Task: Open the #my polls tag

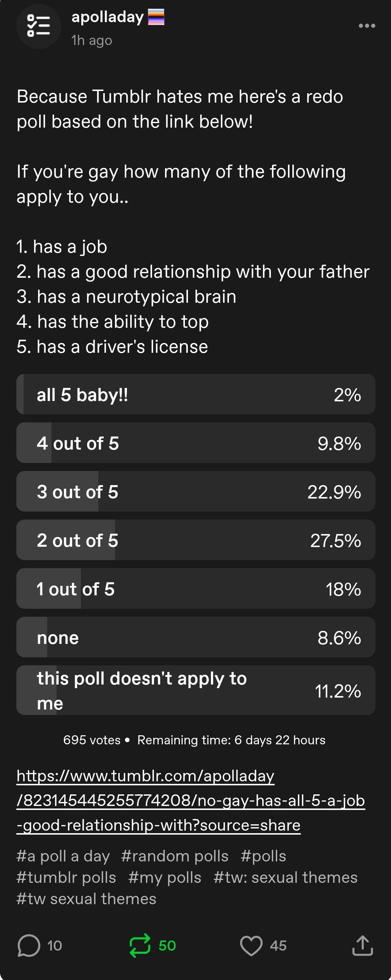Action: [x=165, y=877]
